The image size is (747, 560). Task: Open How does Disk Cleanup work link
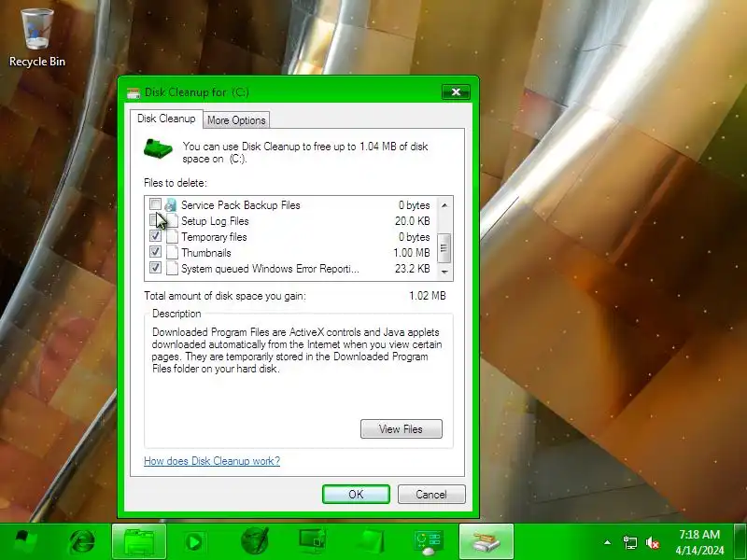point(212,461)
